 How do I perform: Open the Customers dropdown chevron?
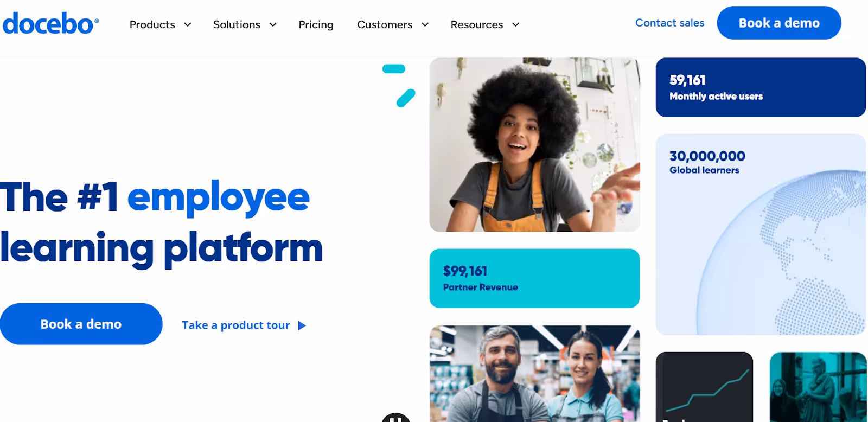pos(425,25)
